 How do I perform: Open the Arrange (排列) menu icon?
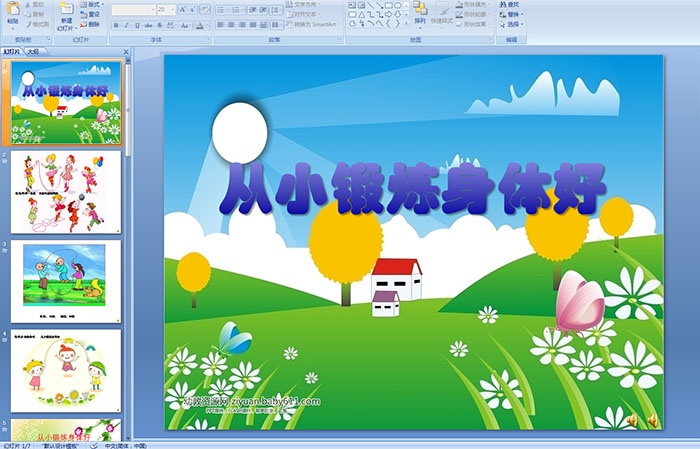420,8
